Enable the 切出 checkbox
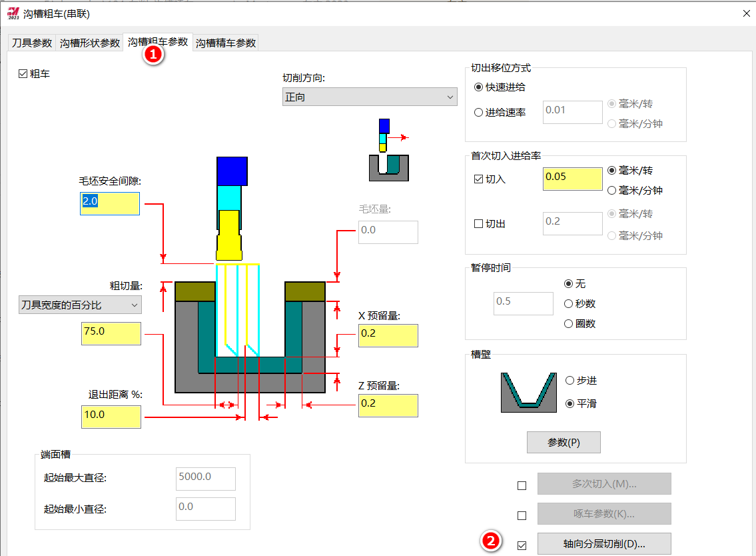756x556 pixels. 478,224
